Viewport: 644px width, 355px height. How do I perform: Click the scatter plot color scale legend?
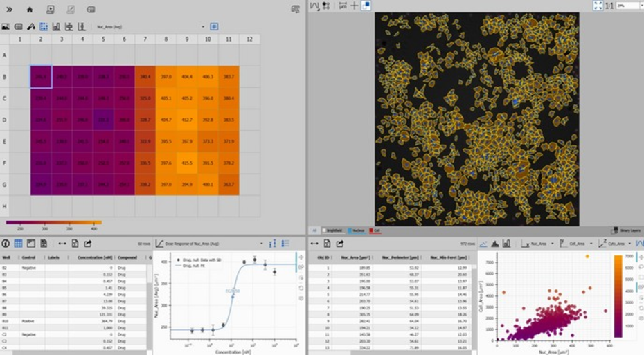point(618,296)
